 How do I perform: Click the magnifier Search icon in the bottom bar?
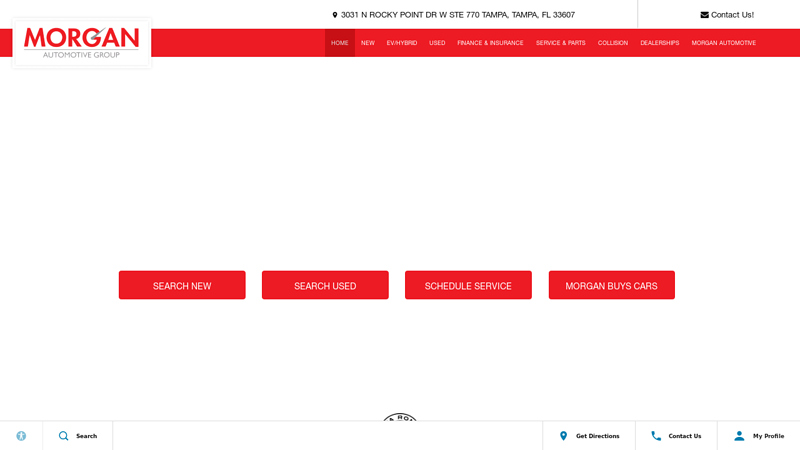[x=64, y=436]
